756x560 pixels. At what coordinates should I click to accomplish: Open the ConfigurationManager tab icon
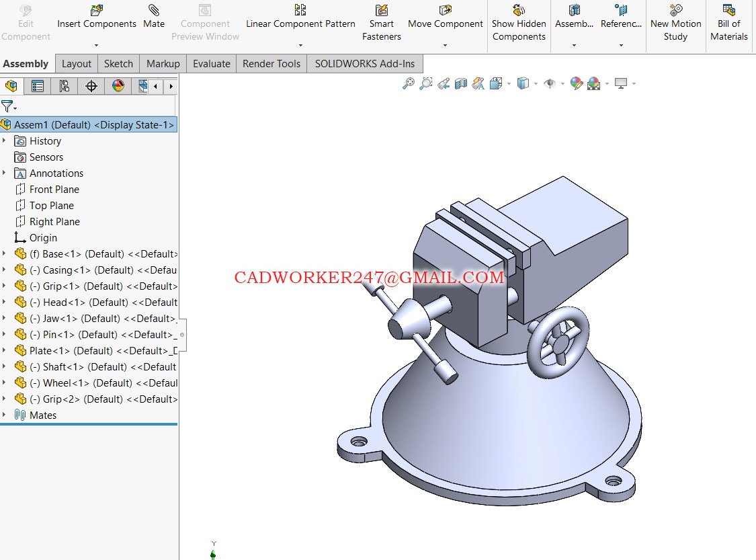point(64,86)
